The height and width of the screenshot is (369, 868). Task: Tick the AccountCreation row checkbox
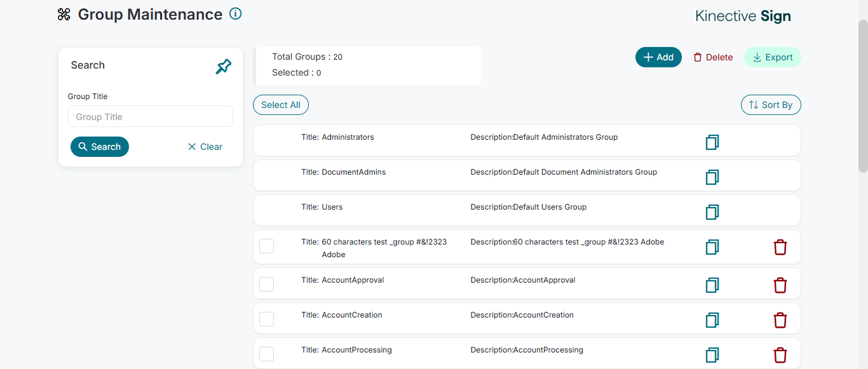click(267, 319)
